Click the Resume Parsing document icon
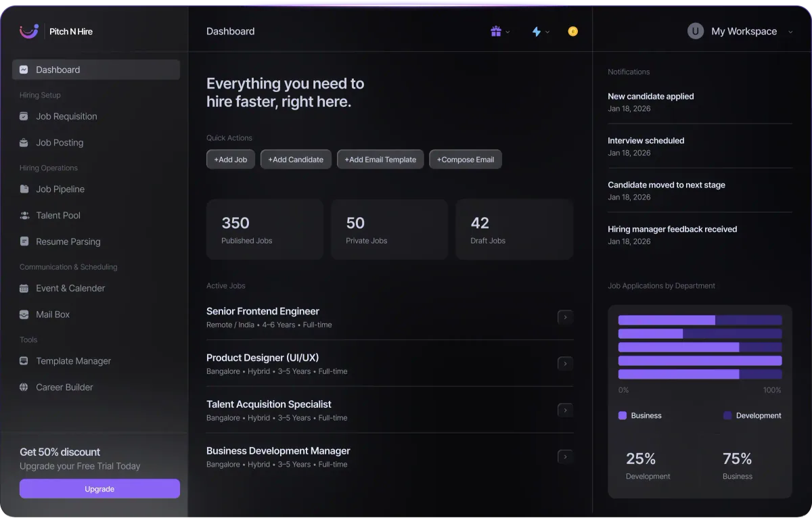Image resolution: width=812 pixels, height=518 pixels. click(x=24, y=241)
